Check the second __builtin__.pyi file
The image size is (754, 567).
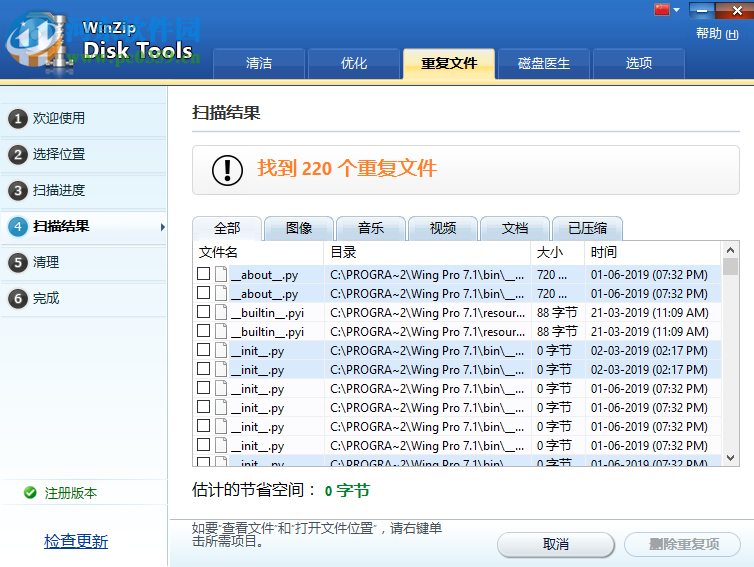point(203,331)
